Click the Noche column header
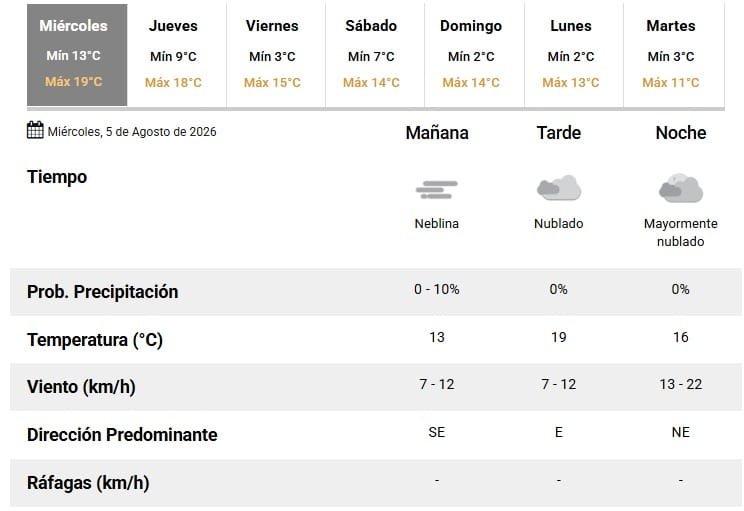This screenshot has height=511, width=744. [681, 133]
